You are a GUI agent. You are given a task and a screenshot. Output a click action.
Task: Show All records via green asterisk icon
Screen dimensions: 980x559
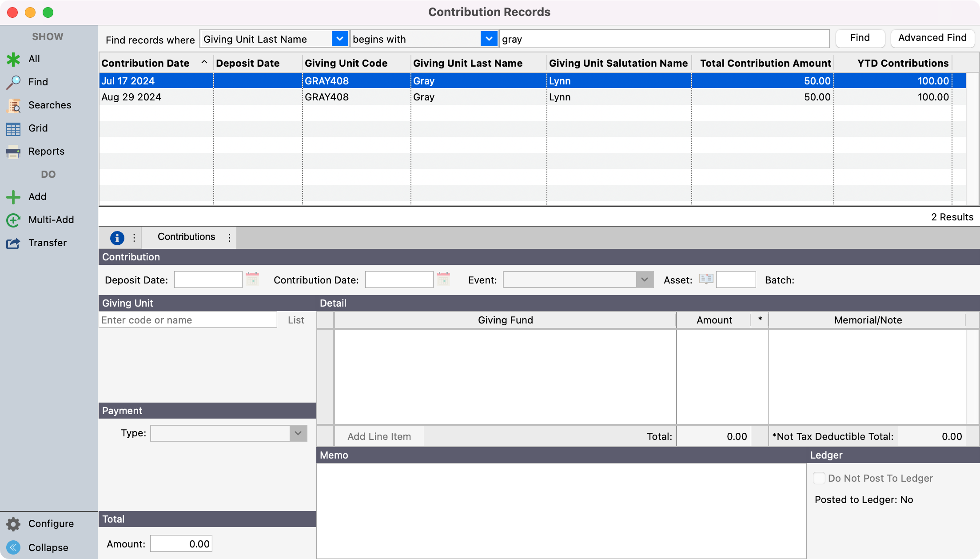pyautogui.click(x=13, y=59)
